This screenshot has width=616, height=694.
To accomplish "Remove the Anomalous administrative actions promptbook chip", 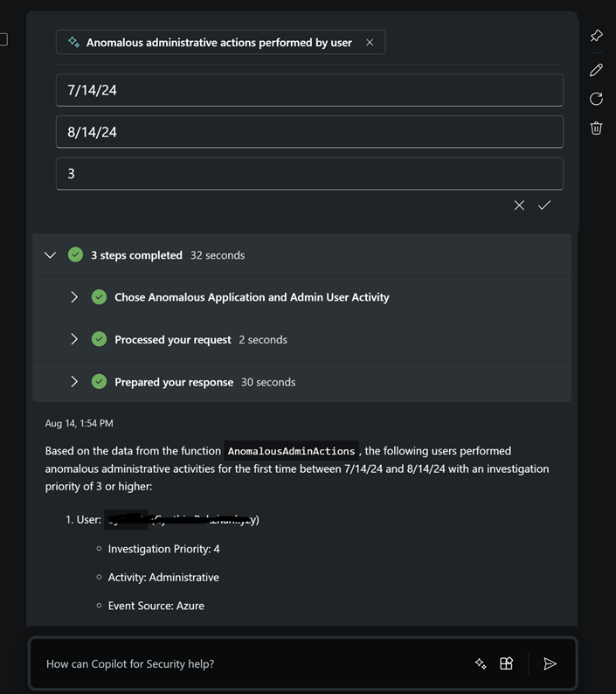I will [x=370, y=43].
